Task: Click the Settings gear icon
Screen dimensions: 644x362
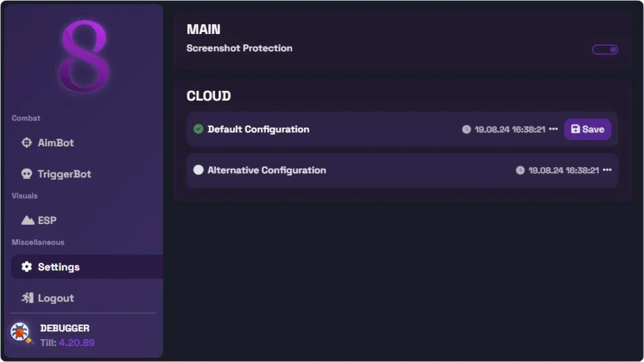Action: pyautogui.click(x=26, y=267)
